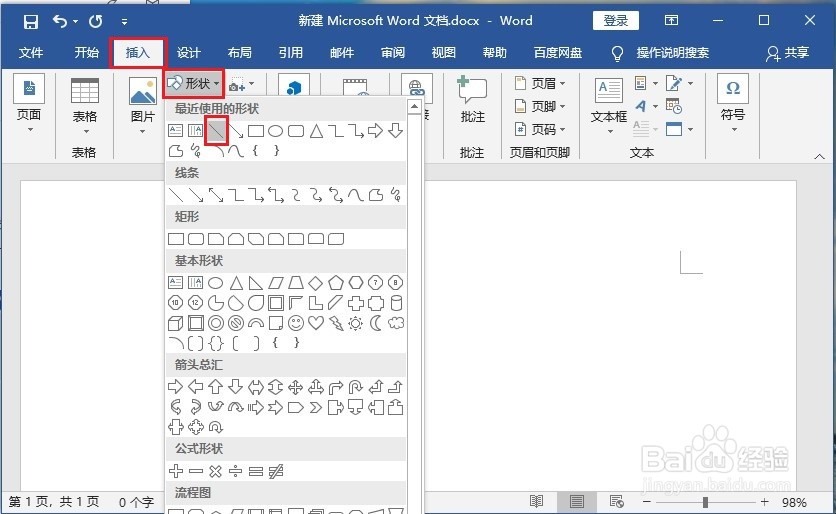Select the double arrow line under 线条

216,195
